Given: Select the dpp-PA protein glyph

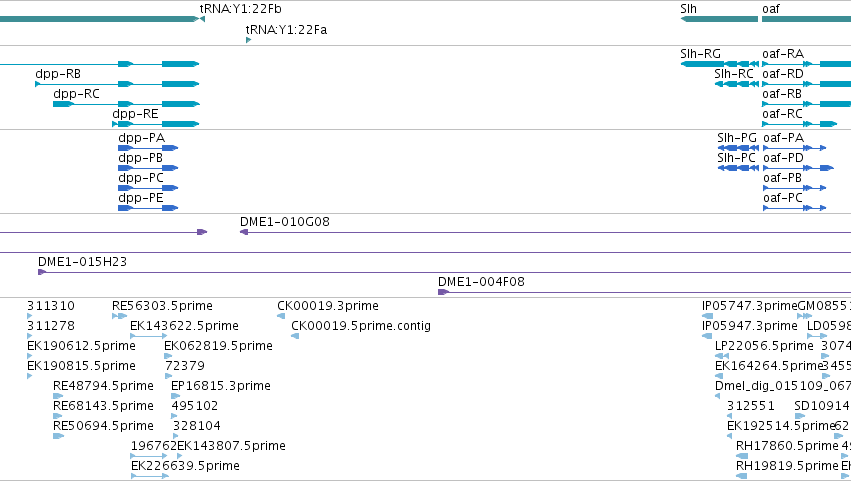Looking at the screenshot, I should (148, 148).
